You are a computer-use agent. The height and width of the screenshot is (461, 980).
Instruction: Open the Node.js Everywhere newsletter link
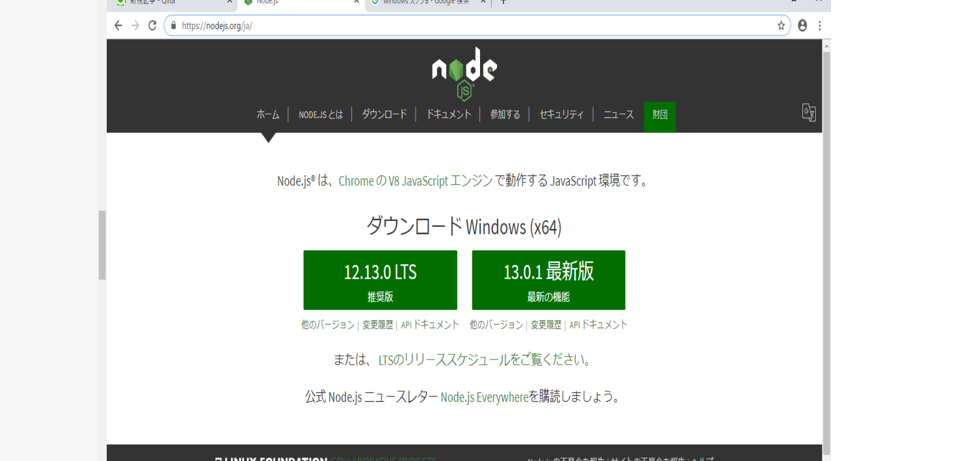(484, 397)
